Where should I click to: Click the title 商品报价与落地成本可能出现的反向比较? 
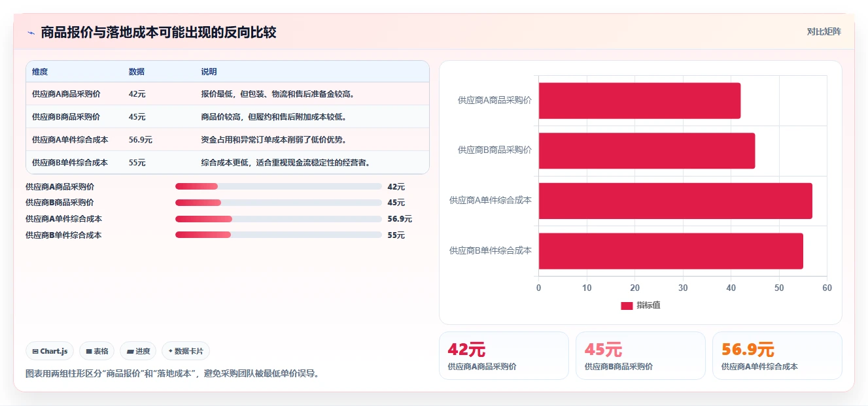pyautogui.click(x=159, y=32)
